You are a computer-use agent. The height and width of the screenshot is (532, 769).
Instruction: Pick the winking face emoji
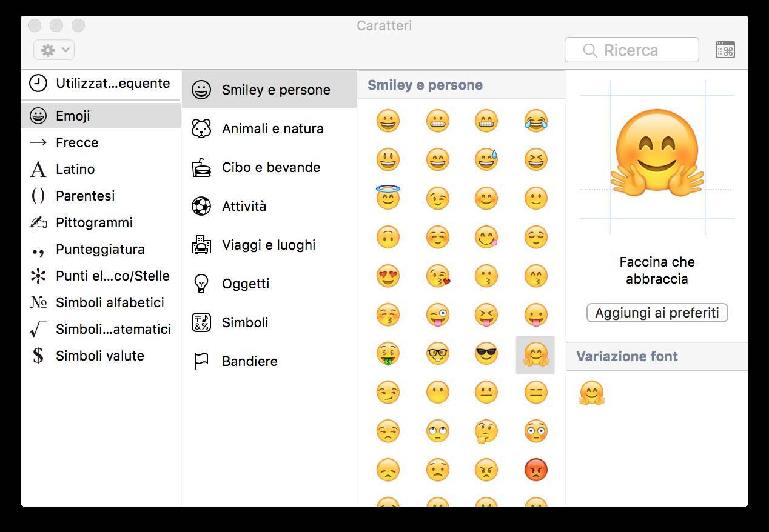click(437, 198)
